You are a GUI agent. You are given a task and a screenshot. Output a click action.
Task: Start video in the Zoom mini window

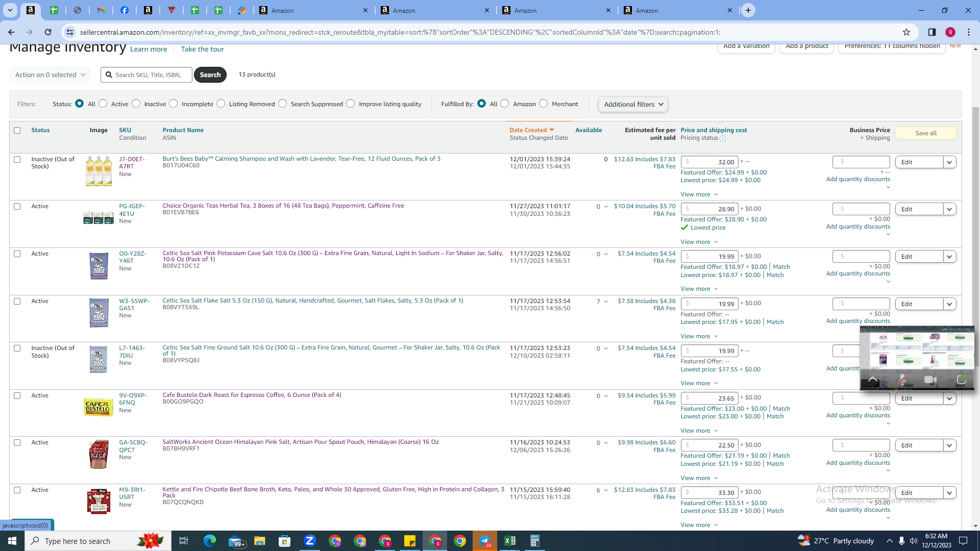point(930,380)
